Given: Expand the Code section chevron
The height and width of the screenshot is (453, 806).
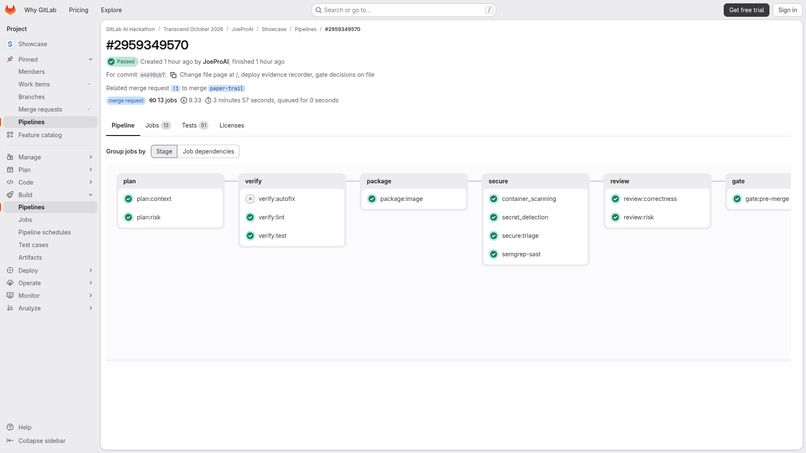Looking at the screenshot, I should click(90, 183).
